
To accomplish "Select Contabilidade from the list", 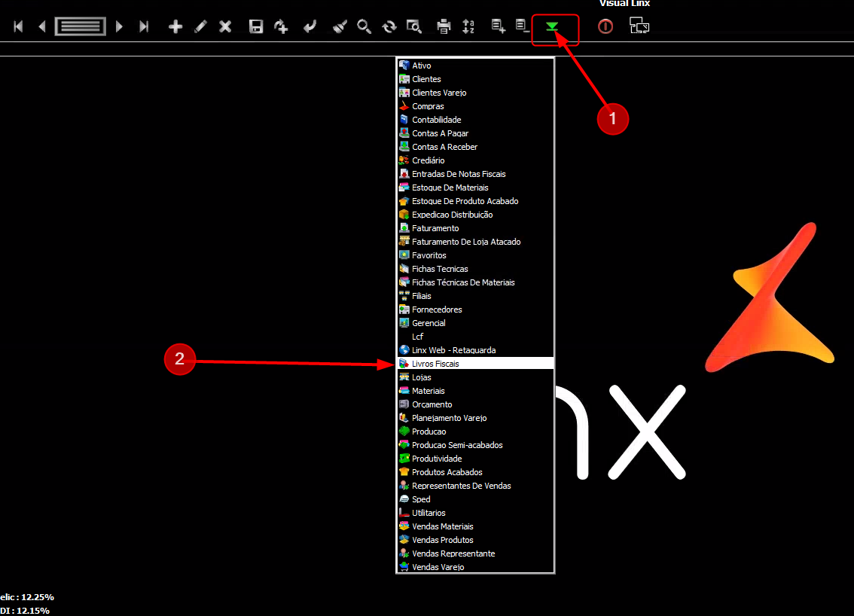I will pyautogui.click(x=475, y=120).
